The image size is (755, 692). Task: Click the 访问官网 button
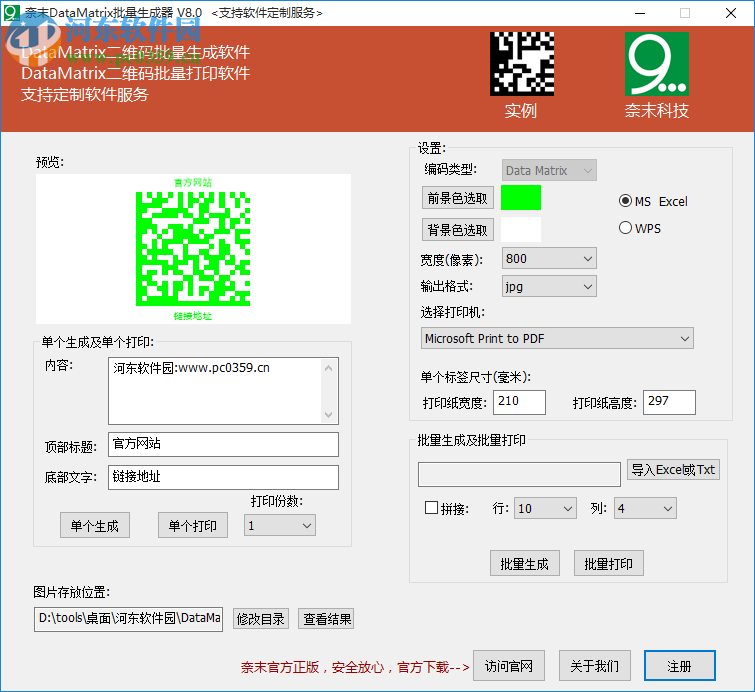[x=509, y=666]
